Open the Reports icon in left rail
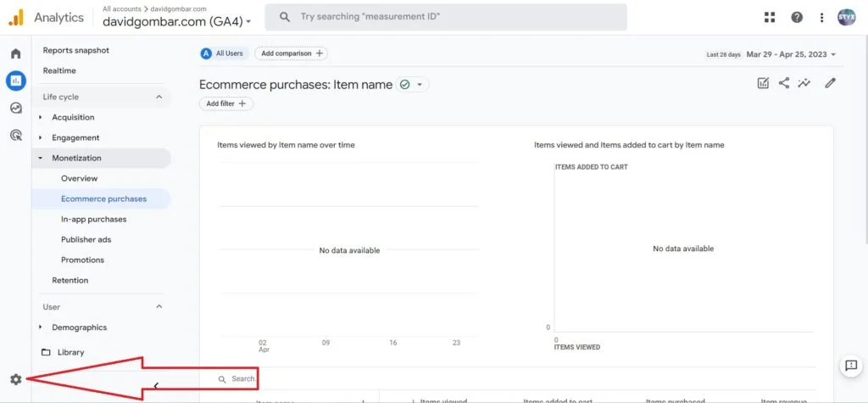Viewport: 868px width, 403px height. click(16, 81)
